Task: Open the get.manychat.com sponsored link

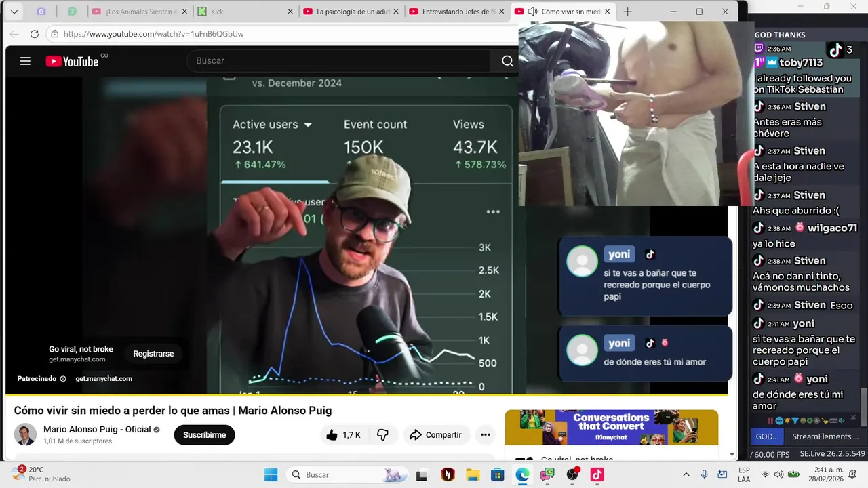Action: coord(104,379)
